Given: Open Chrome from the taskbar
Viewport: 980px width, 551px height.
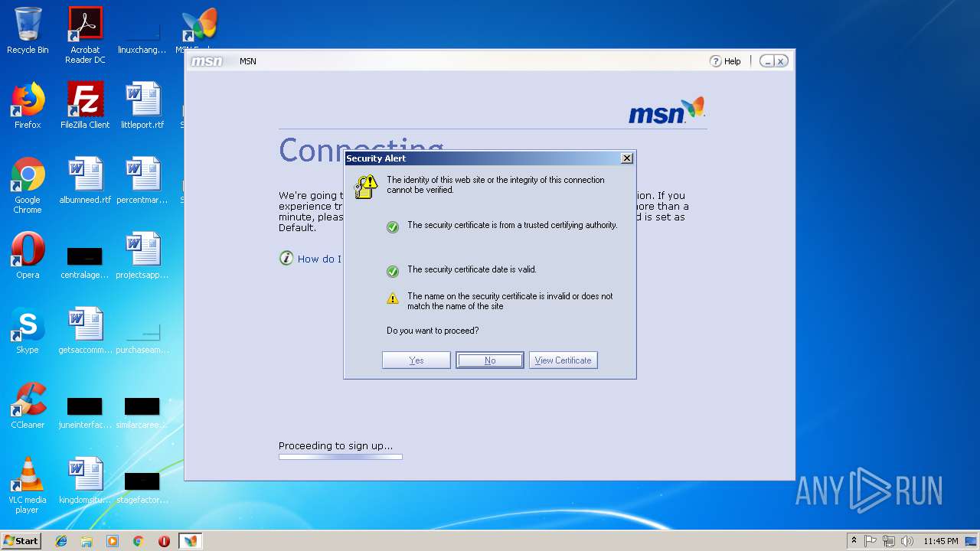Looking at the screenshot, I should [139, 541].
